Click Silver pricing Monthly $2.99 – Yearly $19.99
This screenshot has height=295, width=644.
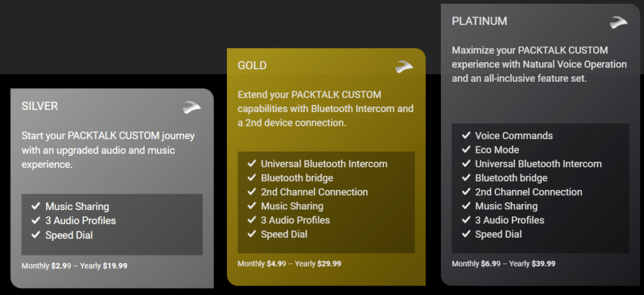pos(74,266)
